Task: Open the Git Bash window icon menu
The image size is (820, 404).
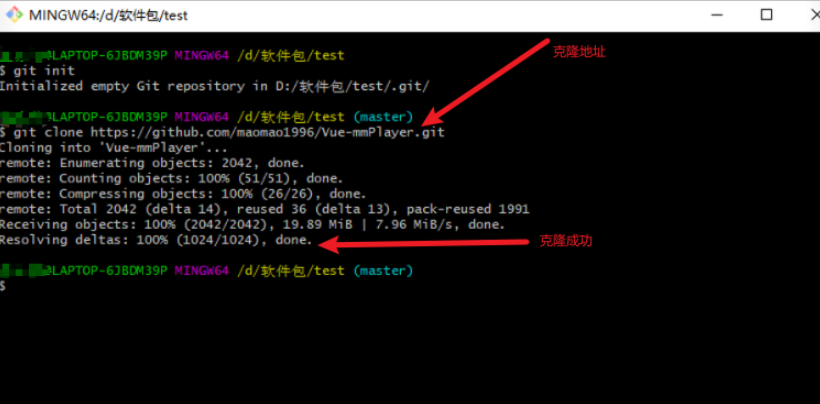Action: 14,15
